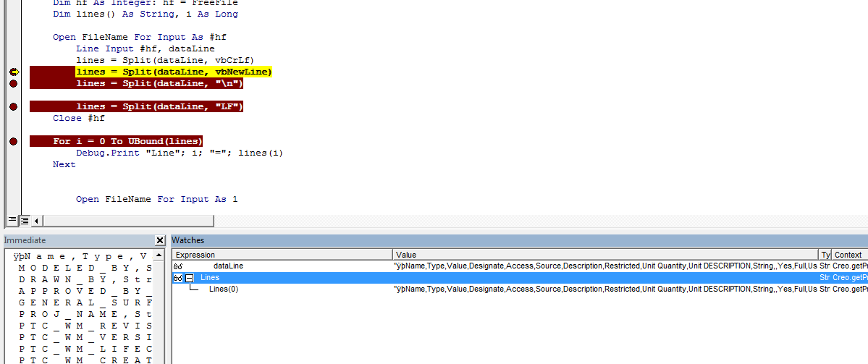Image resolution: width=868 pixels, height=364 pixels.
Task: Click the Ty (Type) column header
Action: point(825,255)
